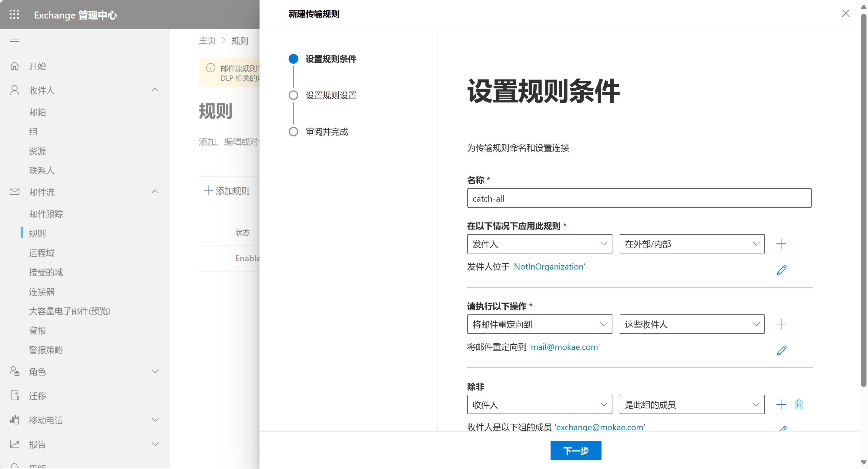Viewport: 868px width, 469px height.
Task: Click the scrollbar down arrow
Action: 864,462
